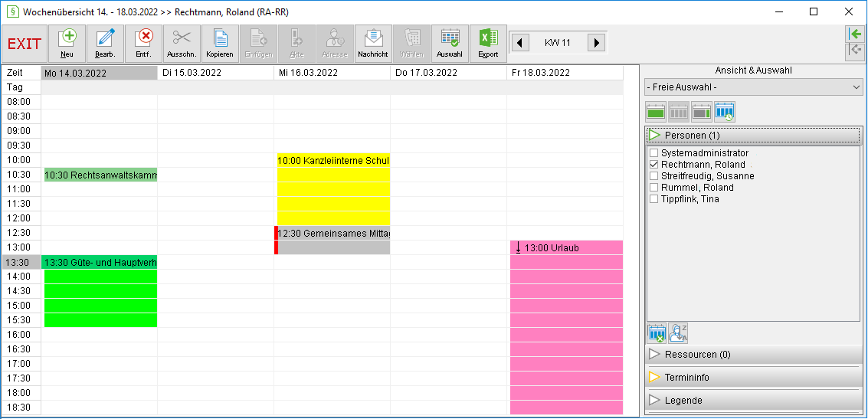Click the 18:30 time label
The height and width of the screenshot is (419, 868).
click(x=21, y=408)
